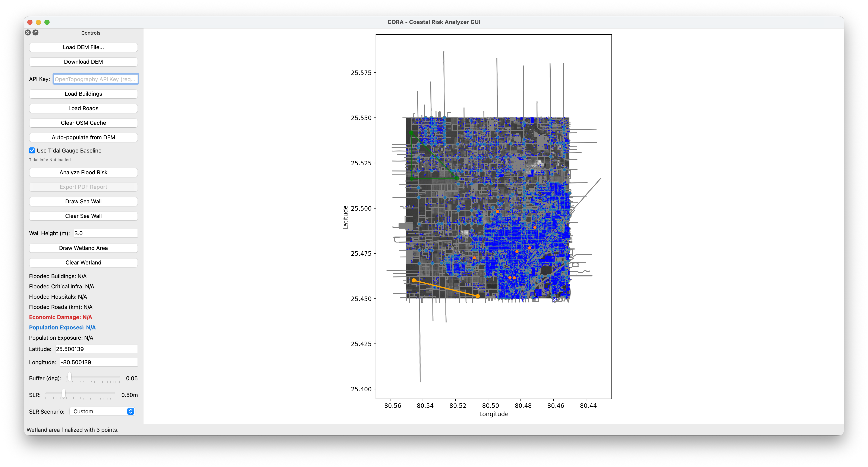Start Draw Sea Wall mode

pos(83,201)
